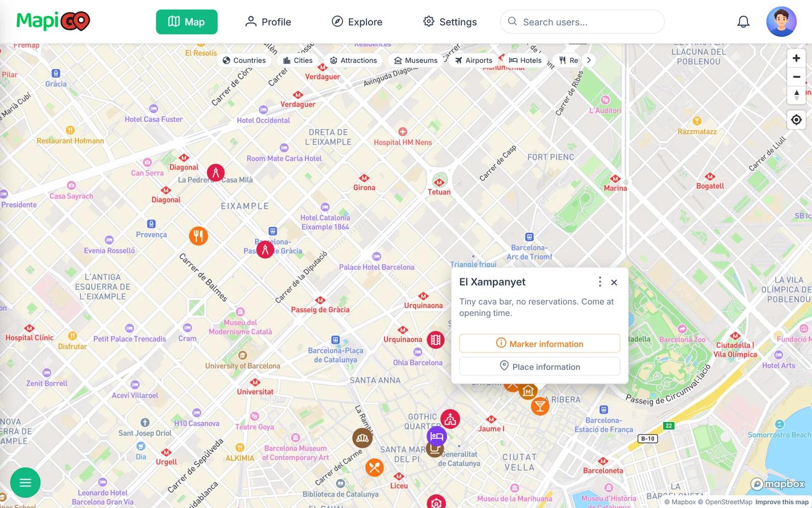The height and width of the screenshot is (508, 812).
Task: Click the Mapbox logo
Action: 777,484
